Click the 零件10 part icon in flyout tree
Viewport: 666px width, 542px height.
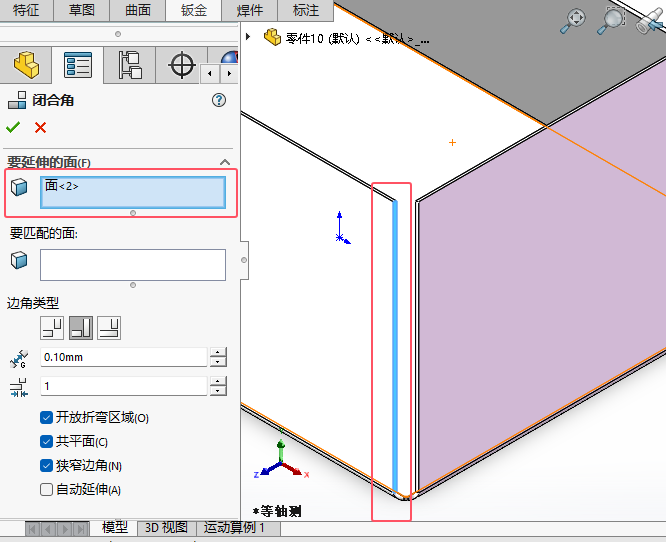tap(272, 37)
